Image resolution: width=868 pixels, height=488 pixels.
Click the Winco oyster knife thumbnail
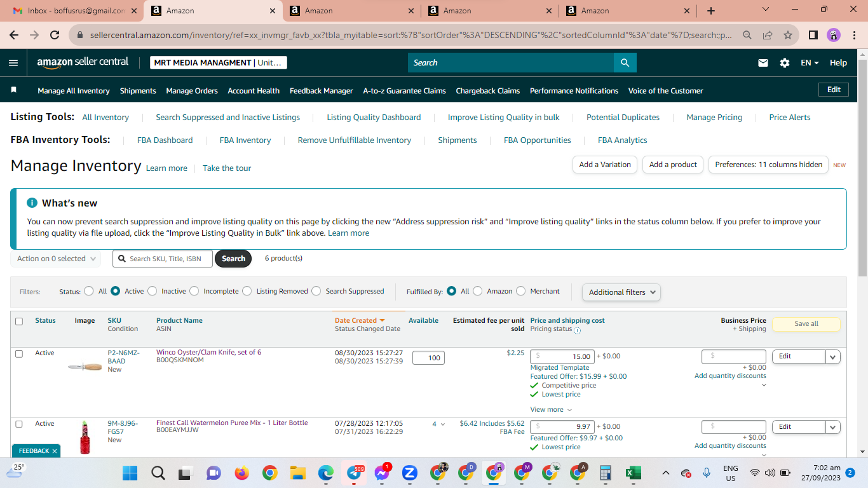point(85,367)
